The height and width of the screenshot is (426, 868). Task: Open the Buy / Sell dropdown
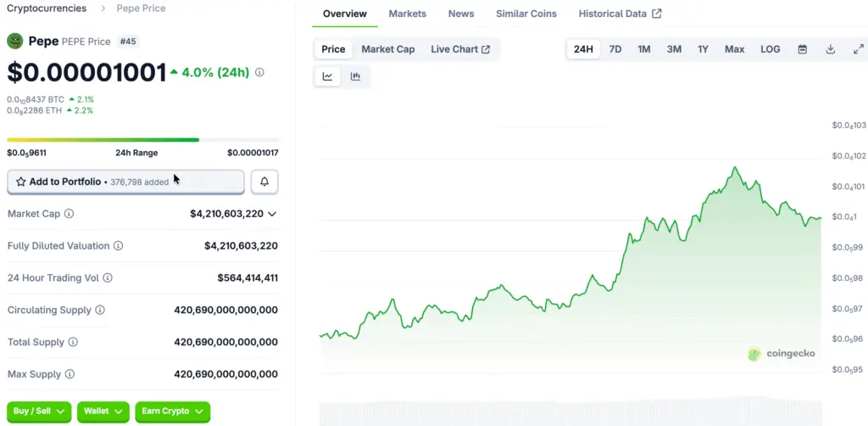pyautogui.click(x=39, y=412)
